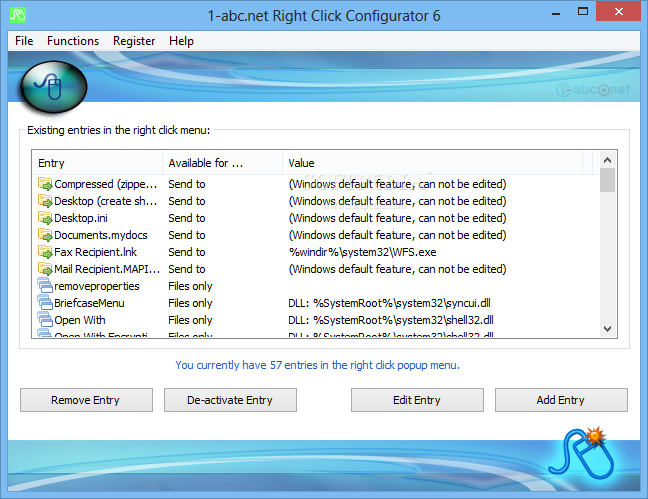Select the 'Desktop (create sh...' entry text
This screenshot has width=648, height=499.
coord(106,201)
